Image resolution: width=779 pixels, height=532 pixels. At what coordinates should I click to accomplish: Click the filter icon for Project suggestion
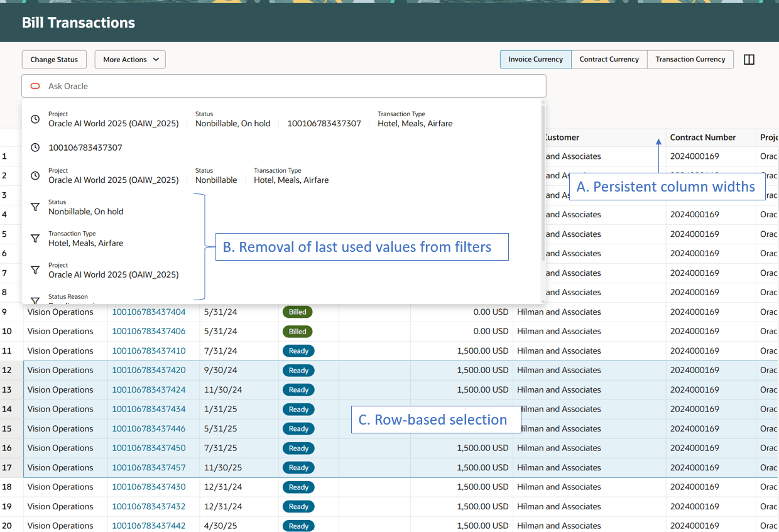click(36, 270)
